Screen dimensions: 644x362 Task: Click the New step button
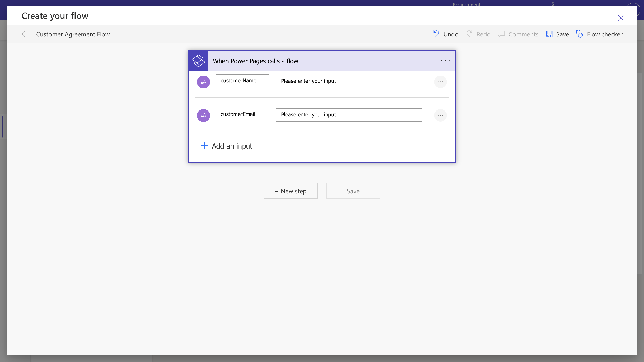[290, 191]
